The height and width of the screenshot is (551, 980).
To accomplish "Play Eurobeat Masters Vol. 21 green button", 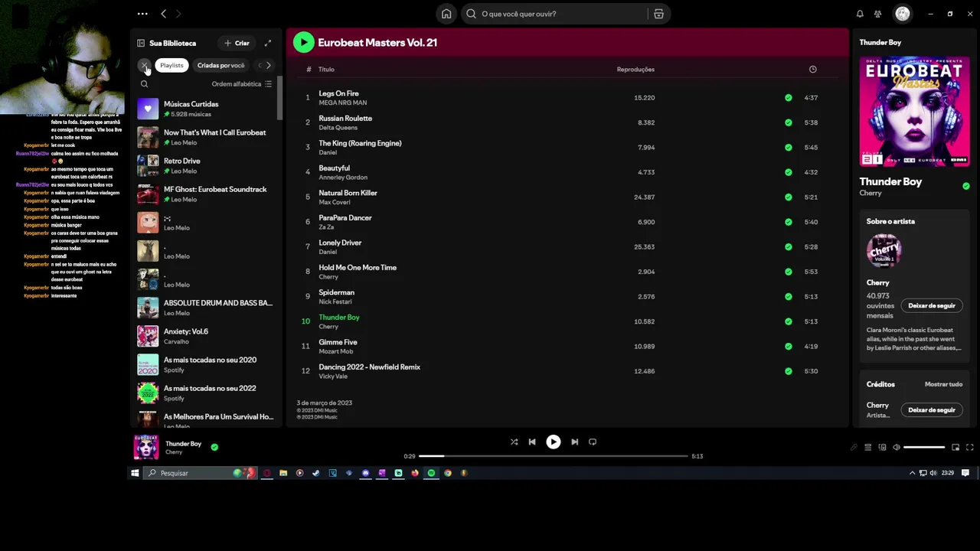I will point(303,43).
